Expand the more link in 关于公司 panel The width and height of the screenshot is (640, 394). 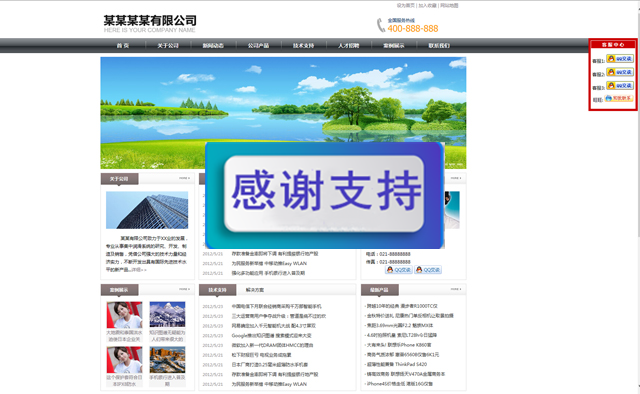[184, 178]
